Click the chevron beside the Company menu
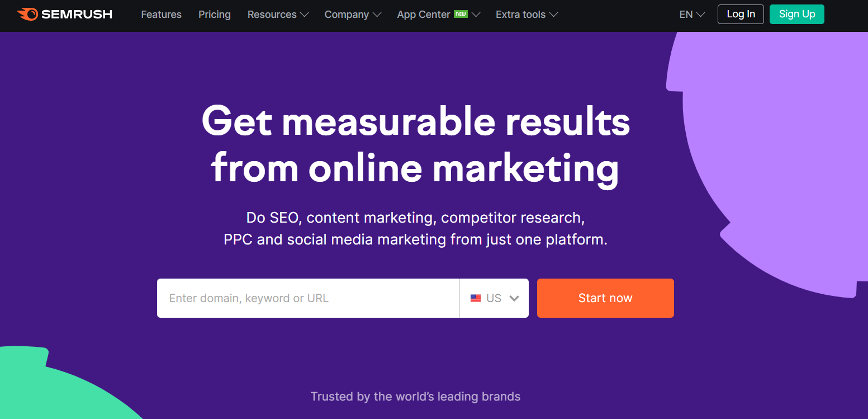Viewport: 868px width, 419px height. [x=377, y=15]
